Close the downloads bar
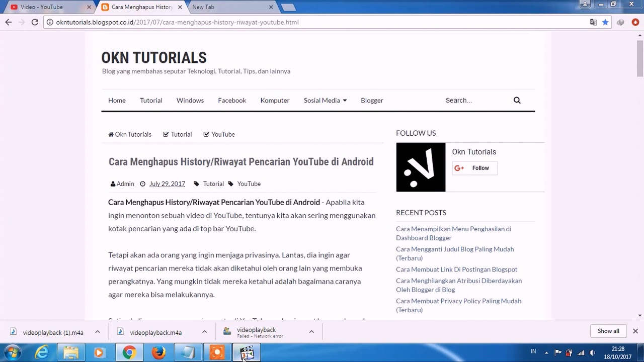This screenshot has height=362, width=644. [635, 331]
